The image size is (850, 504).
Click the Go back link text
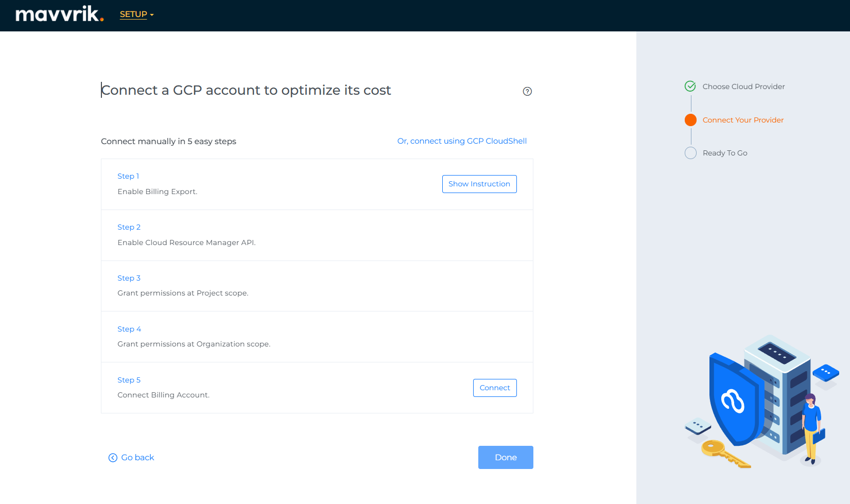coord(137,458)
